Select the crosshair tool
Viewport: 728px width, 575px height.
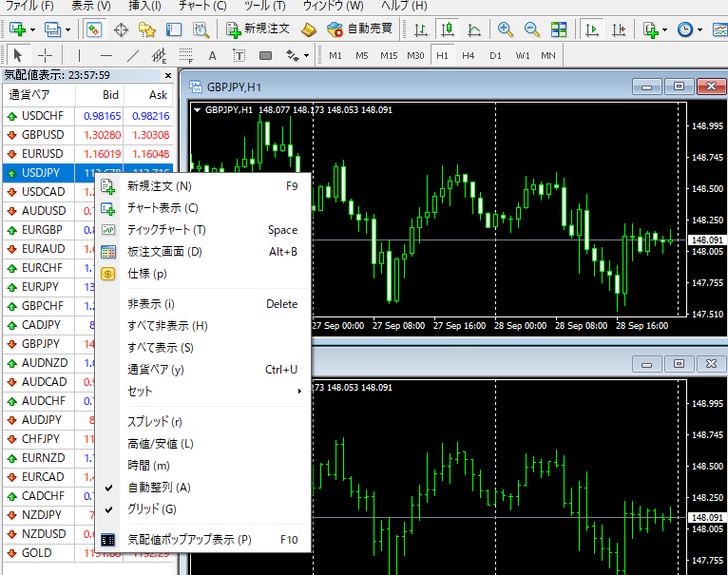pos(45,55)
